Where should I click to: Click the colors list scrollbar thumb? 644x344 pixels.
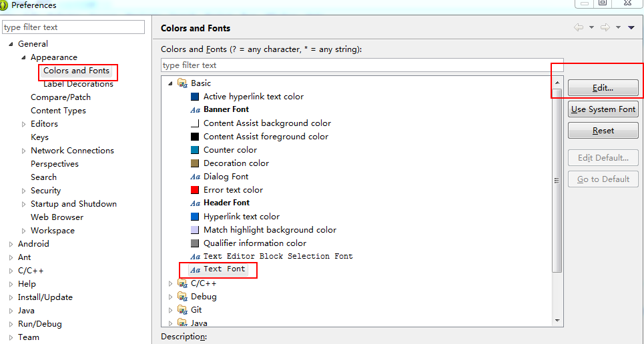coord(557,181)
